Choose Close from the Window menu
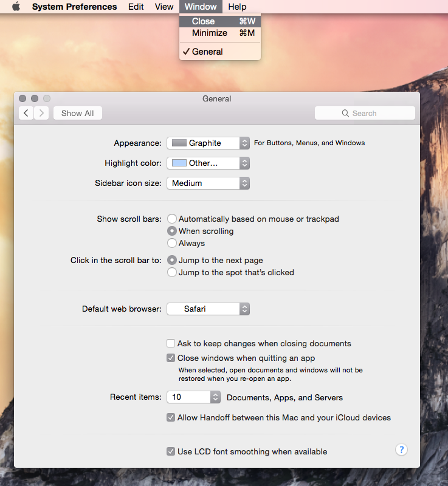Viewport: 448px width, 486px height. [x=220, y=21]
